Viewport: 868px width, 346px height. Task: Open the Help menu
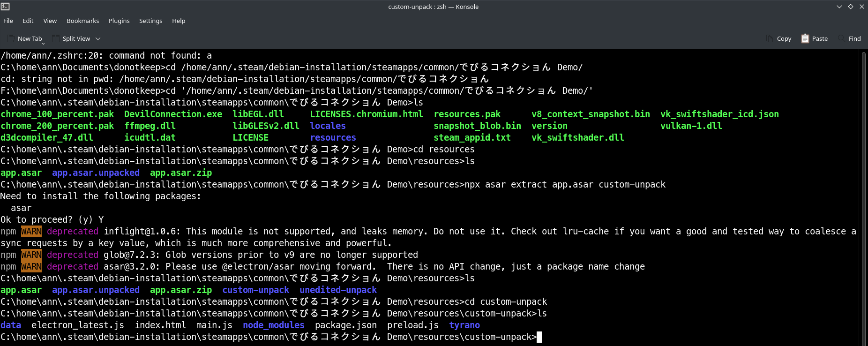click(x=179, y=21)
